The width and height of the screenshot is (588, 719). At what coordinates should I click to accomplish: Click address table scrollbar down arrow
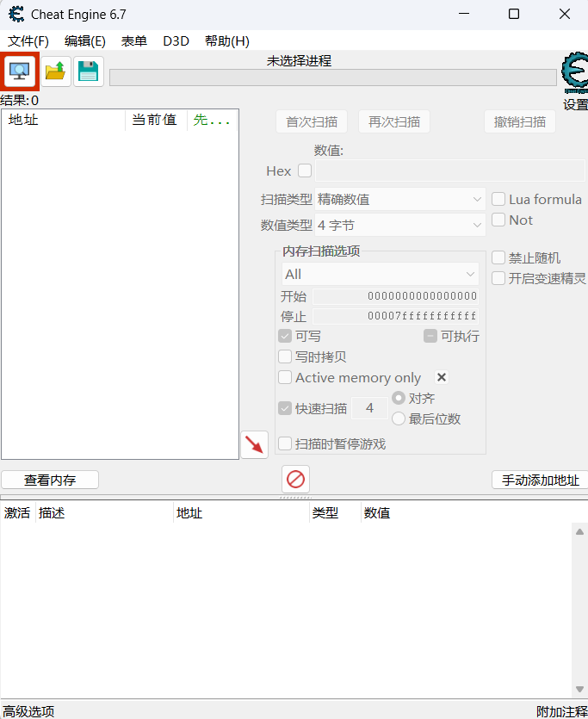[579, 689]
